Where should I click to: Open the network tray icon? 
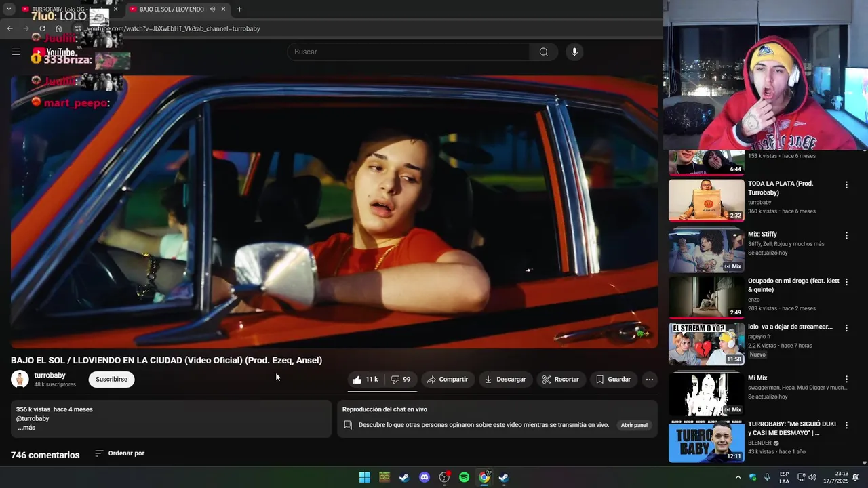click(800, 477)
